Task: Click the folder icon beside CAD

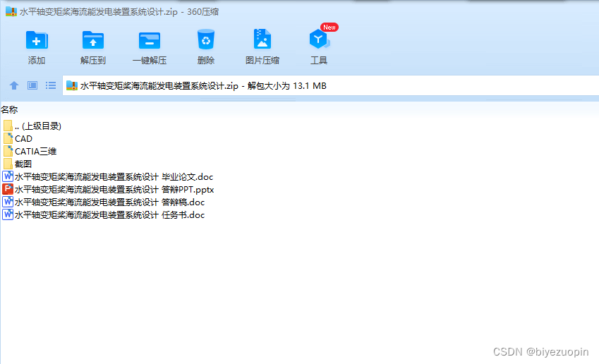Action: coord(8,138)
